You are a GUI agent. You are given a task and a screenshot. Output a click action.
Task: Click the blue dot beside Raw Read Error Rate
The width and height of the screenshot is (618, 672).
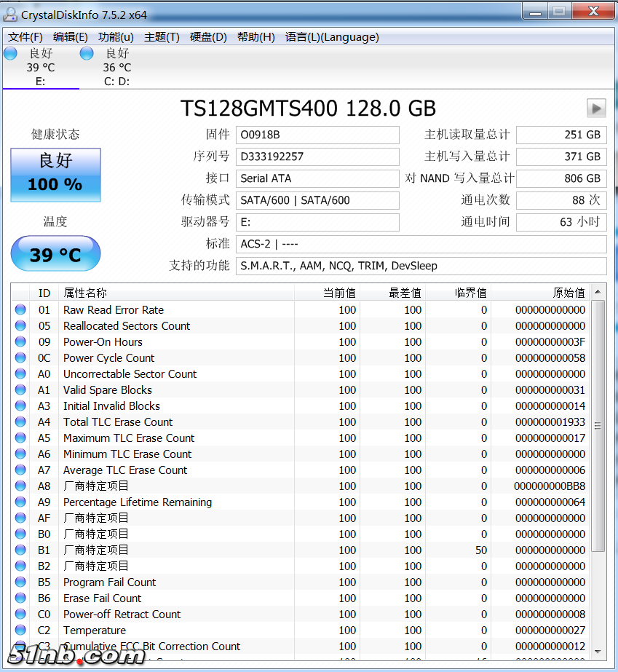22,309
